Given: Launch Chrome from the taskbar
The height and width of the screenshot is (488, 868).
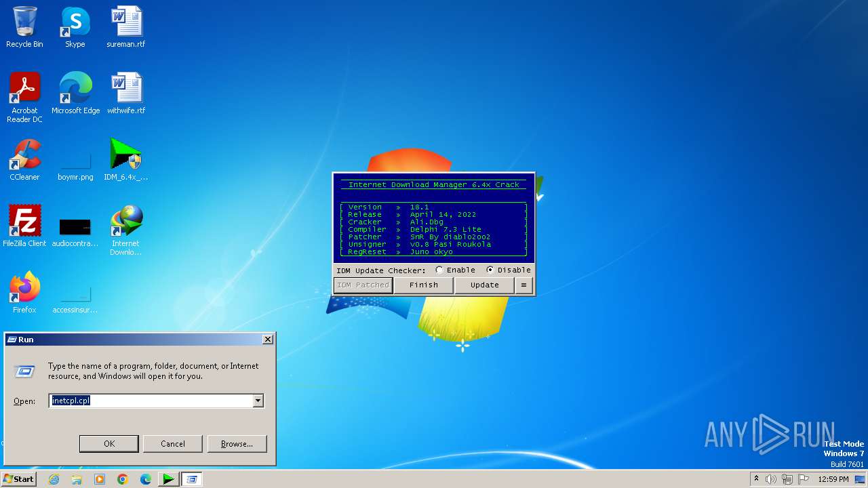Looking at the screenshot, I should tap(123, 479).
